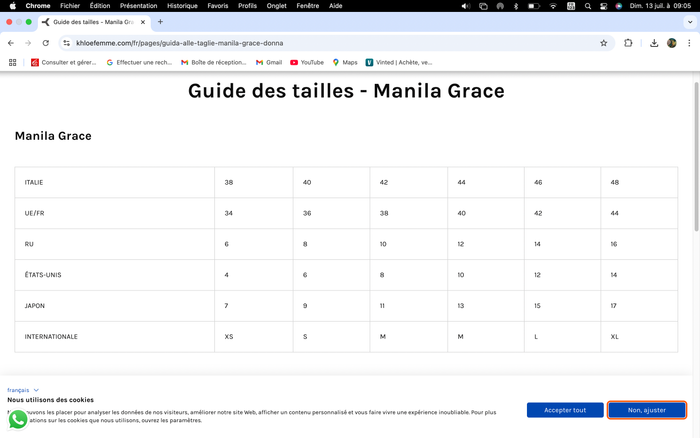
Task: Click the 'UE/FR' row label
Action: click(34, 213)
